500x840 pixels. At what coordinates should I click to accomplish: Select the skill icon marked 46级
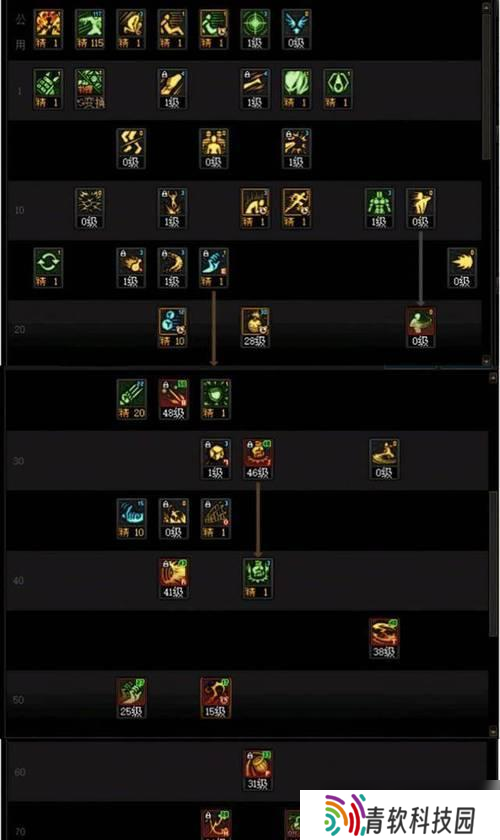pyautogui.click(x=257, y=459)
